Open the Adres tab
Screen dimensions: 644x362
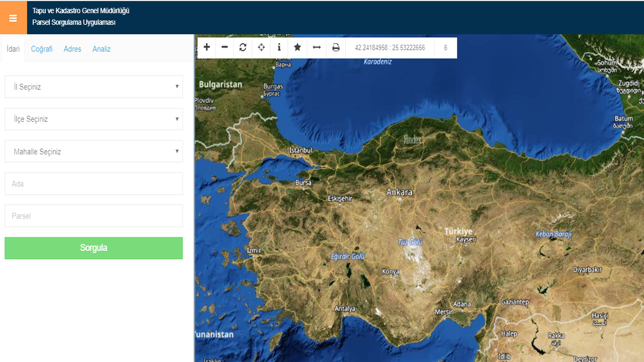pos(72,49)
